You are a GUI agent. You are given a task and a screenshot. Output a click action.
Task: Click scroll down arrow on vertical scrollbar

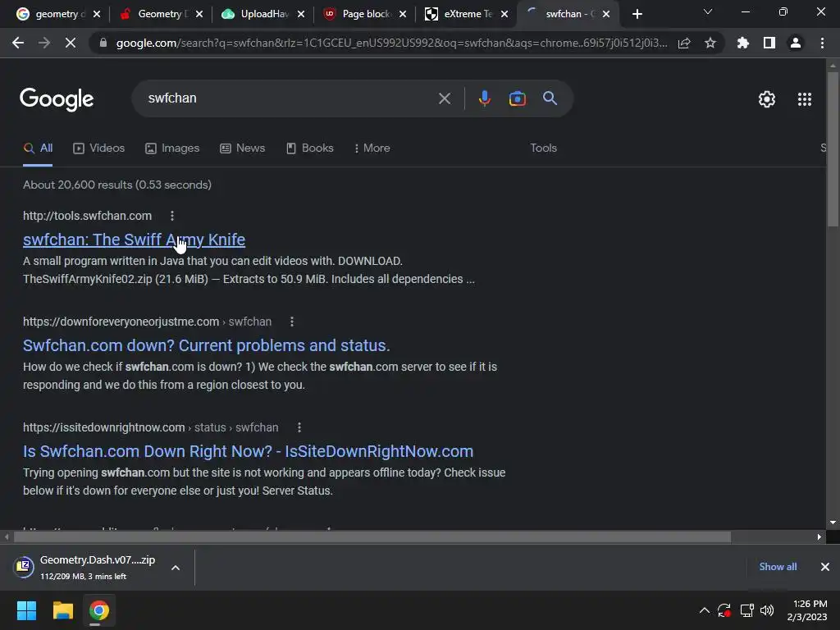pos(833,523)
